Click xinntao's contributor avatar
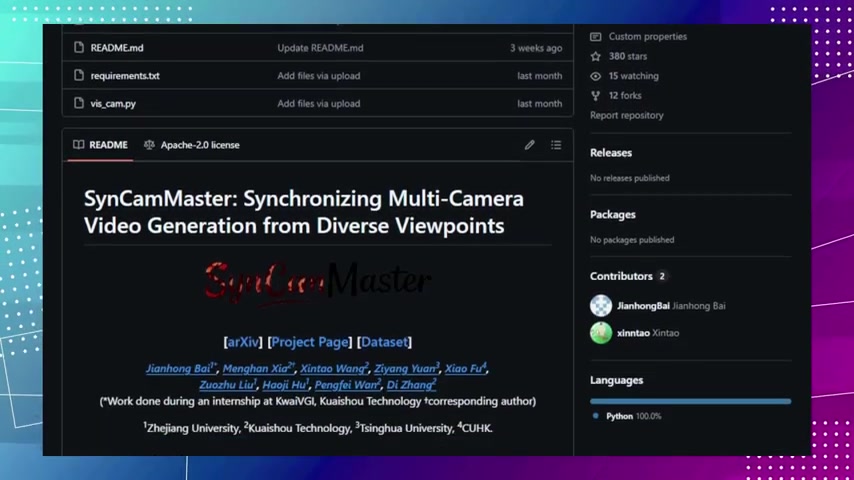 point(601,333)
